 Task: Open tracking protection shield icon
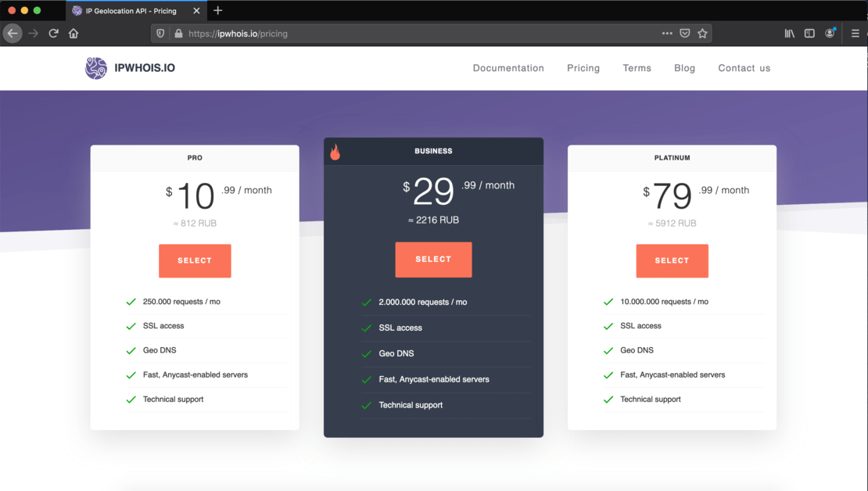pyautogui.click(x=160, y=33)
